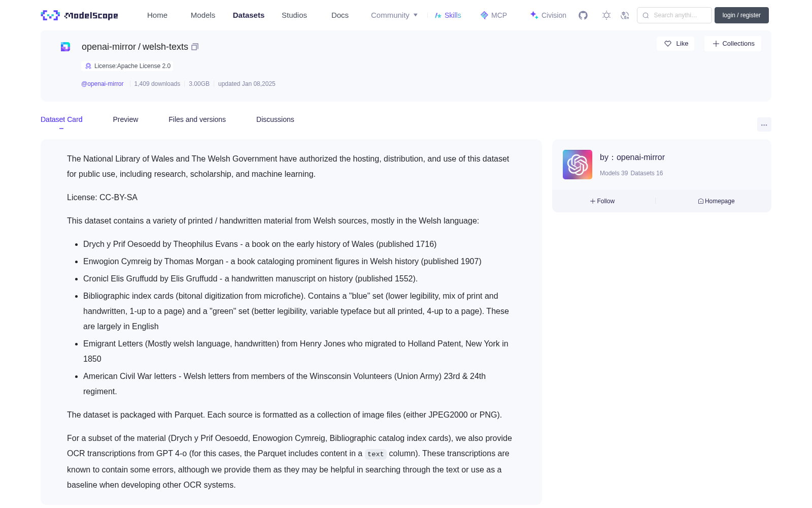
Task: Click the Drych y Prif Oesoedd list item
Action: (260, 244)
